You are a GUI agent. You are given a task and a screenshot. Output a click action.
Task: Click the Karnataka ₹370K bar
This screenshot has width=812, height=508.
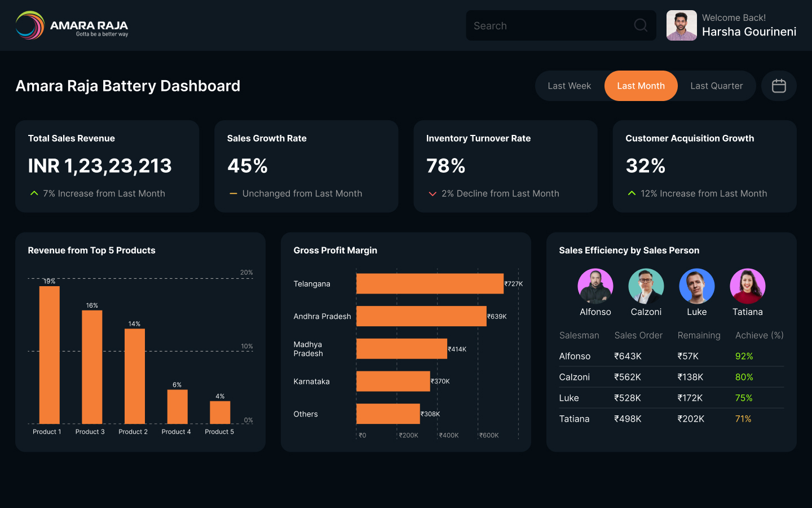[393, 381]
